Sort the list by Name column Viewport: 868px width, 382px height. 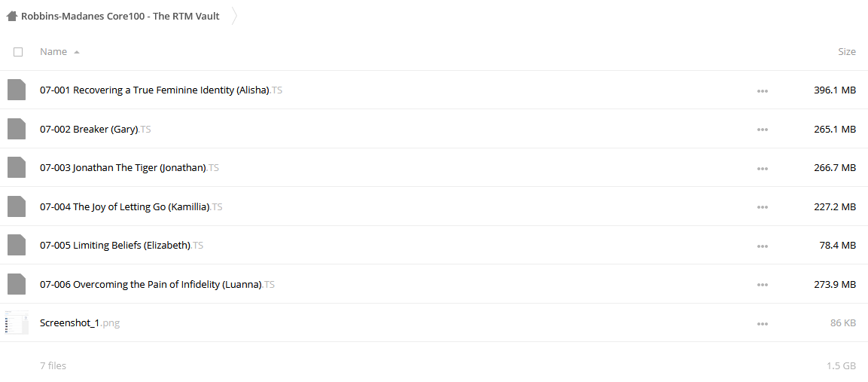coord(53,51)
